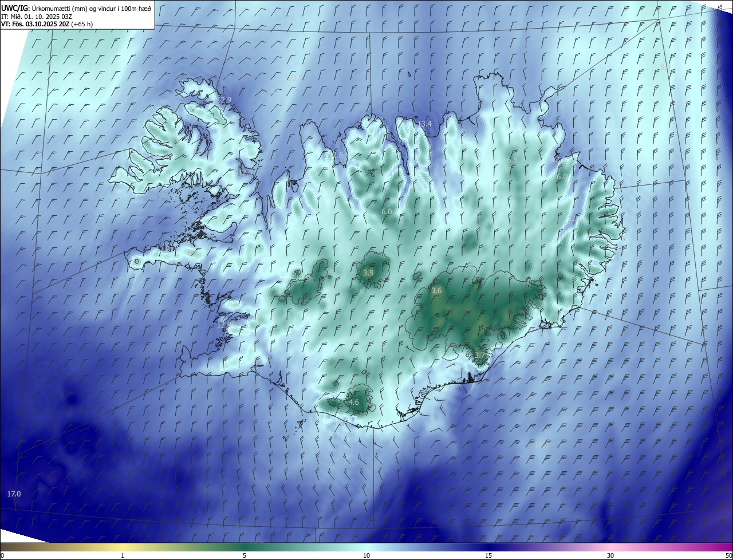
Task: Pick the dark green band above tick 5
Action: coord(245,547)
